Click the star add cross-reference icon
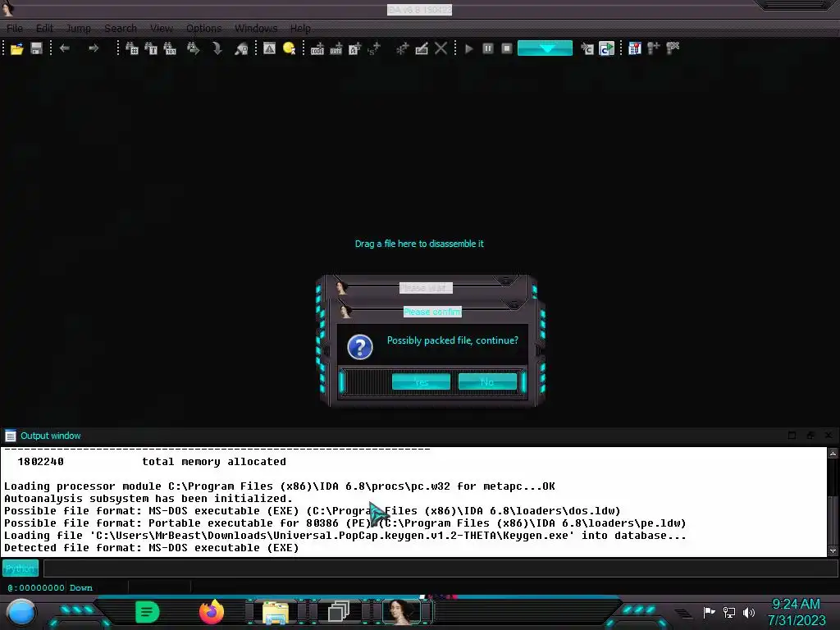The height and width of the screenshot is (630, 840). pos(402,48)
